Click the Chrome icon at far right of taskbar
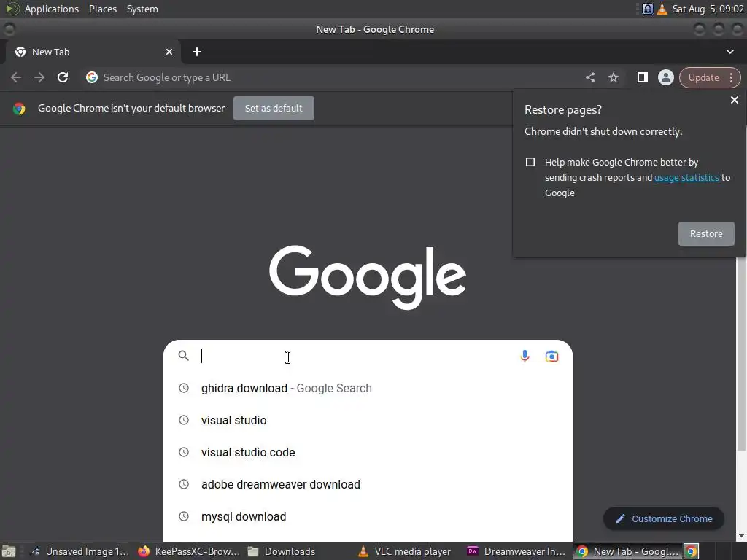747x560 pixels. pos(692,551)
